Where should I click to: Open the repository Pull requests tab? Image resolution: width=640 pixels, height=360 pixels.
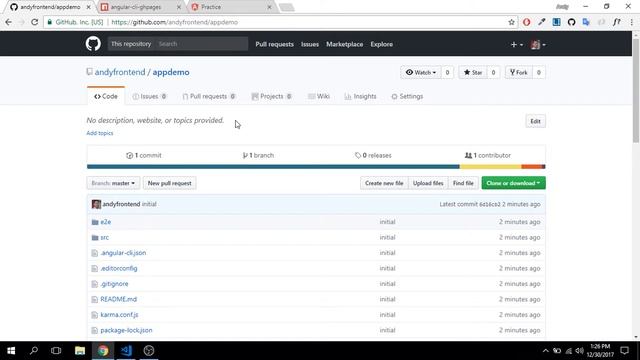click(209, 96)
